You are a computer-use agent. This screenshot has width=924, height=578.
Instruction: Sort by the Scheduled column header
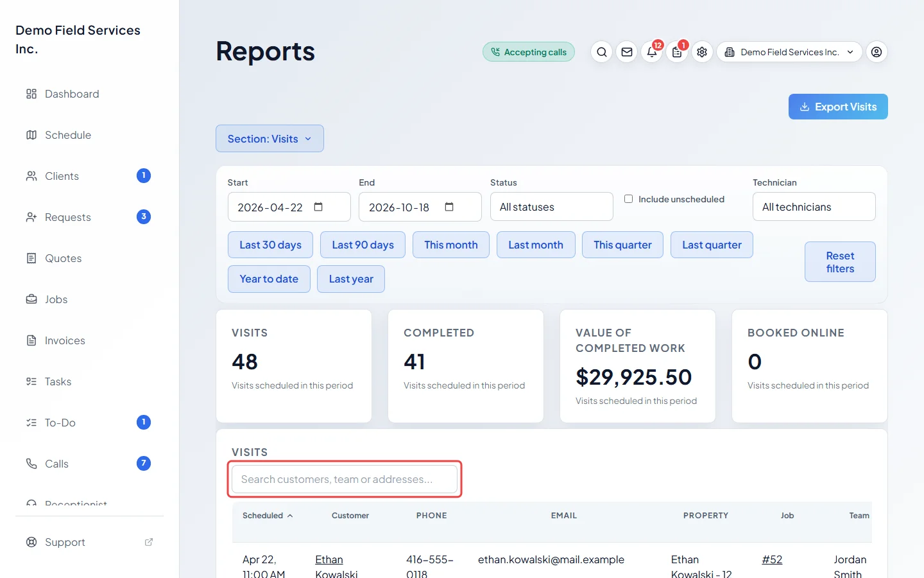tap(268, 516)
